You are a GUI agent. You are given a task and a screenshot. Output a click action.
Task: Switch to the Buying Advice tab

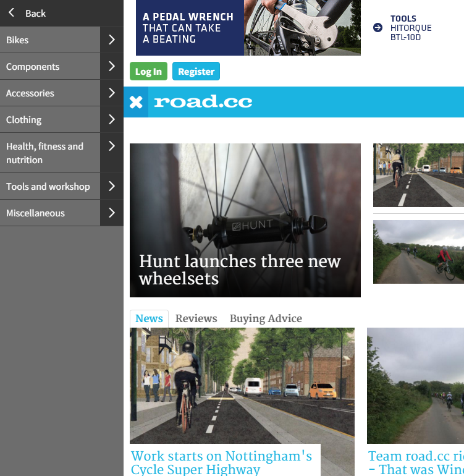click(x=266, y=318)
